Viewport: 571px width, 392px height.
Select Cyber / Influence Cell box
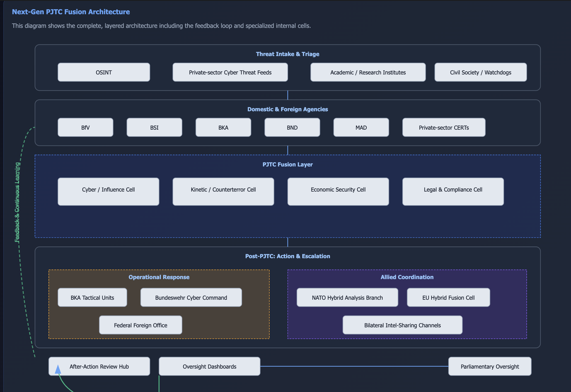[108, 192]
